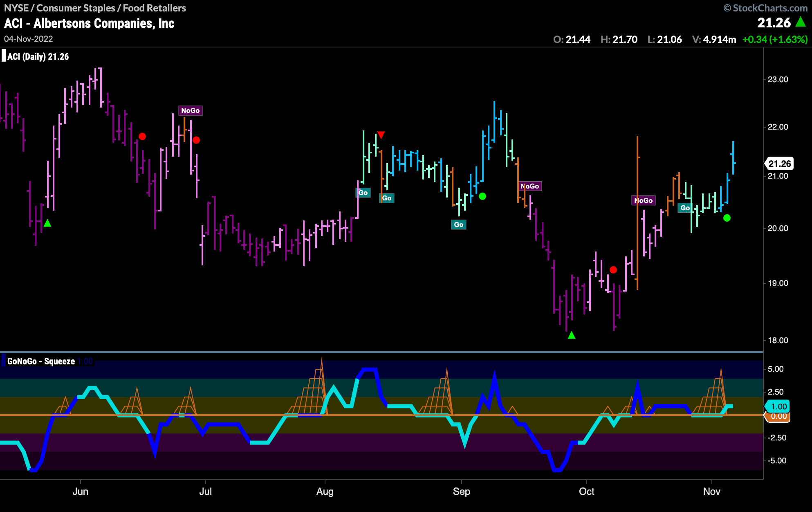
Task: Click the NoGo label in mid September
Action: coord(530,186)
